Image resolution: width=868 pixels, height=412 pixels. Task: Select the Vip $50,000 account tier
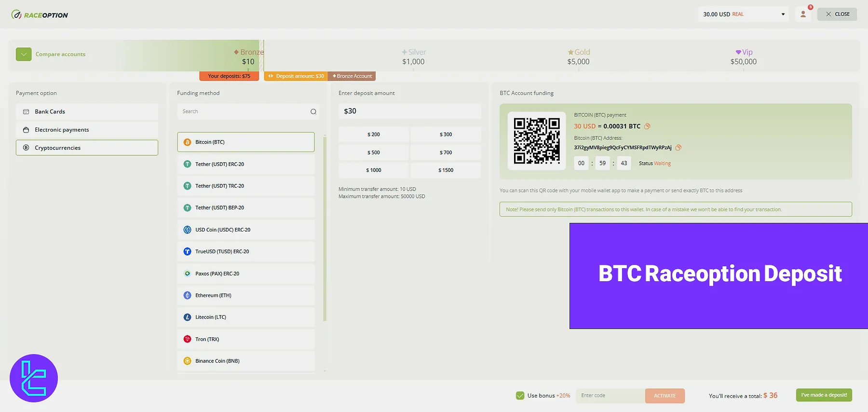744,56
